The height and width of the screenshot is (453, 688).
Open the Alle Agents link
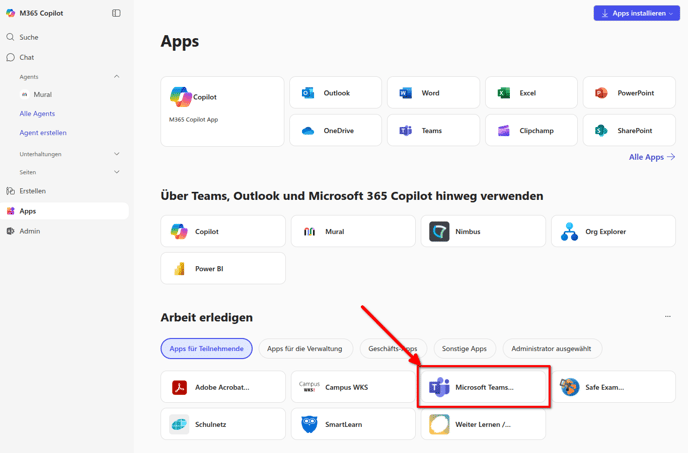[37, 114]
